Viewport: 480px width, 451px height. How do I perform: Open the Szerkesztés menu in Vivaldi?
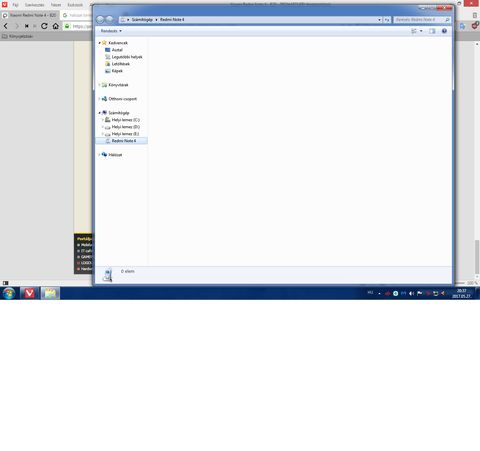(34, 5)
